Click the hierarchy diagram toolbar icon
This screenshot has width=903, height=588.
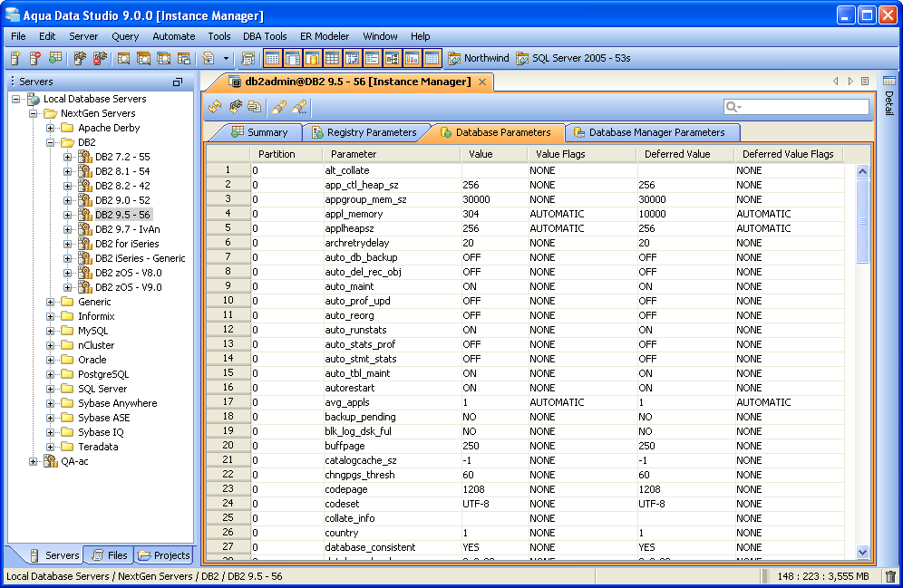(x=393, y=58)
